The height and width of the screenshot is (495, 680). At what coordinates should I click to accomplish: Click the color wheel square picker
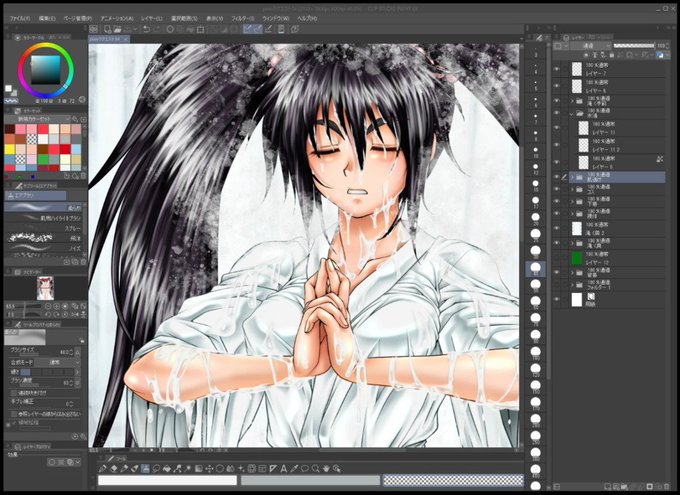(x=45, y=69)
